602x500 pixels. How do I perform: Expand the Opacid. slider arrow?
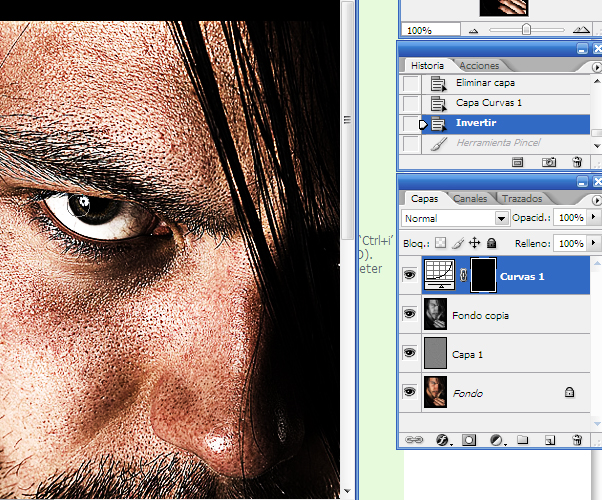[594, 217]
